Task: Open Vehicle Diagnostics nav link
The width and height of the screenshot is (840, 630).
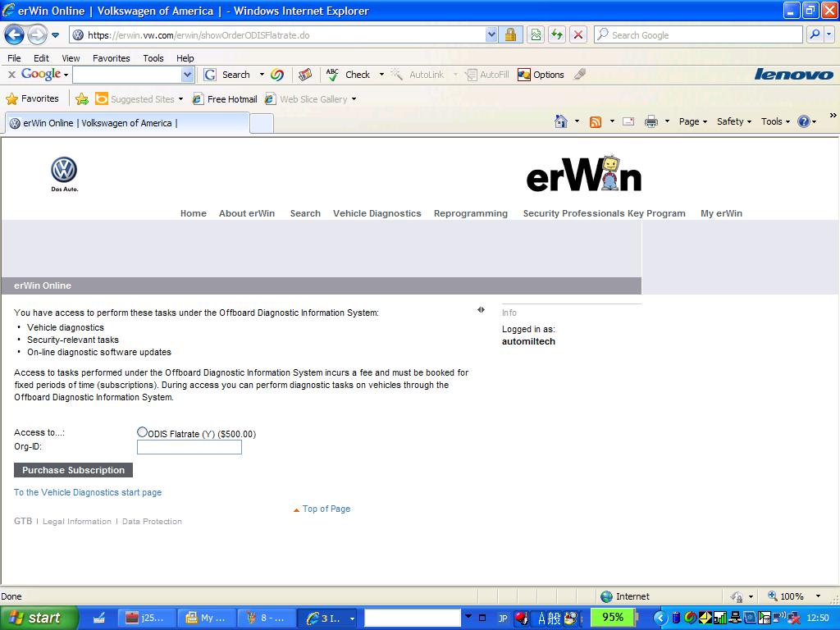Action: coord(377,213)
